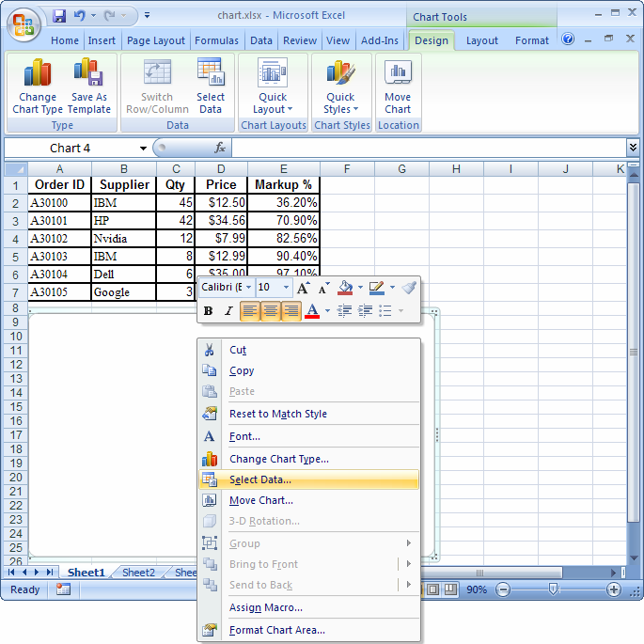
Task: Choose Reset to Match Style
Action: point(308,414)
